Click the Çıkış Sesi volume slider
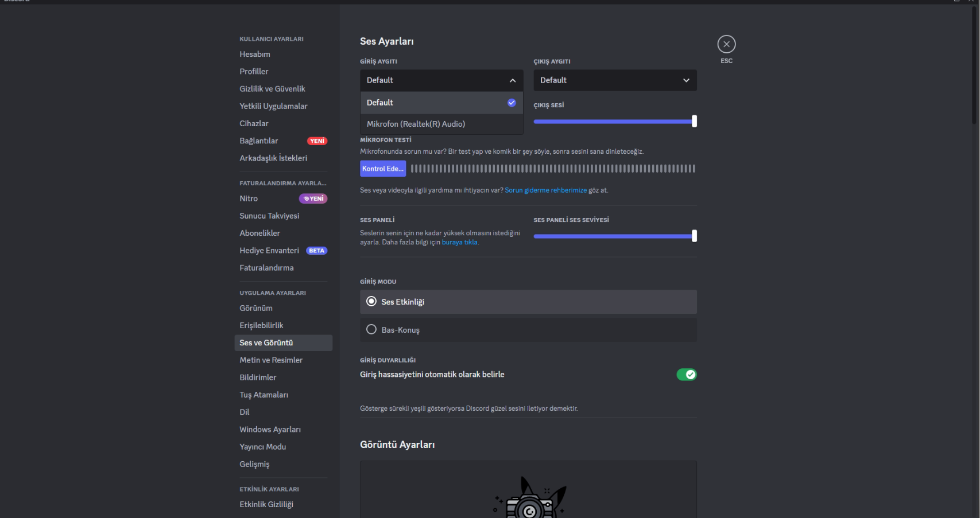This screenshot has height=518, width=980. coord(613,122)
